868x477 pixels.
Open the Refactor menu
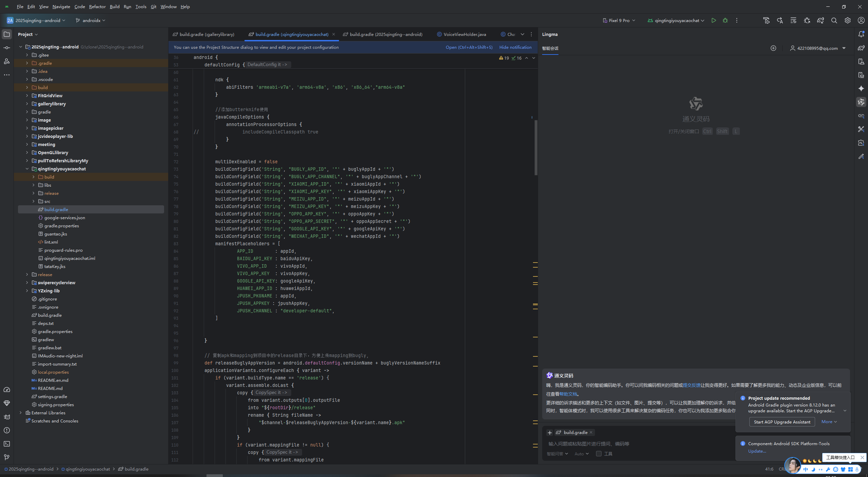97,6
